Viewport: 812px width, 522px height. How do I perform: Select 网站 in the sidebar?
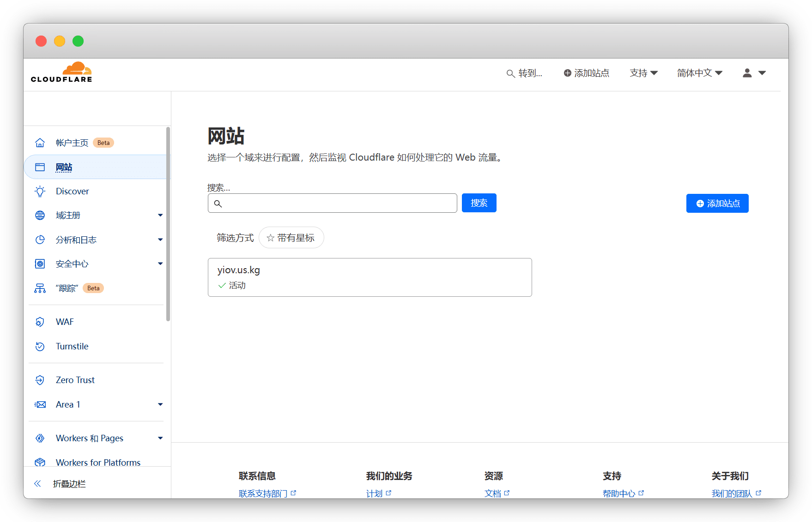pos(64,167)
